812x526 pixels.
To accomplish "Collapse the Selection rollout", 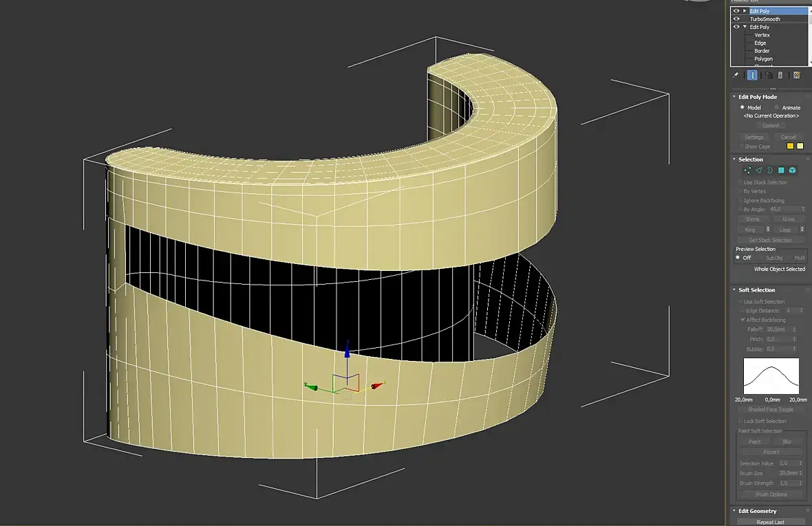I will [x=734, y=160].
